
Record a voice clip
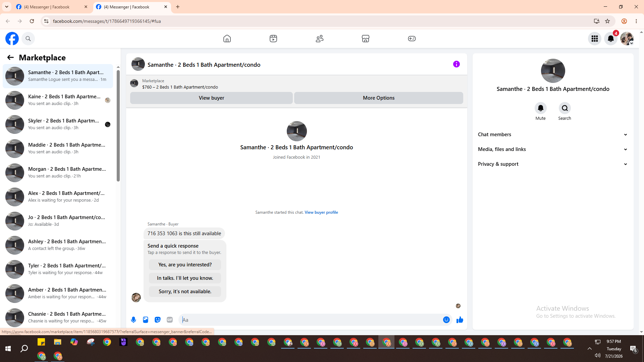point(133,320)
